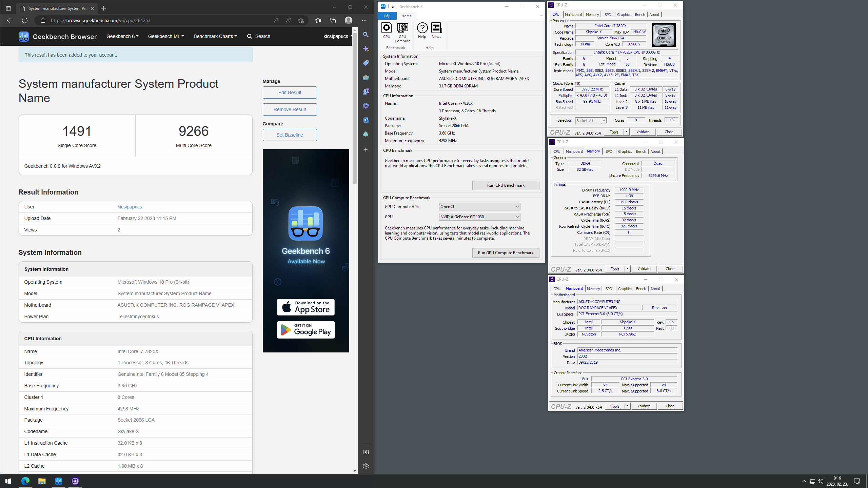
Task: Click the Edge sidebar add plus icon
Action: 366,149
